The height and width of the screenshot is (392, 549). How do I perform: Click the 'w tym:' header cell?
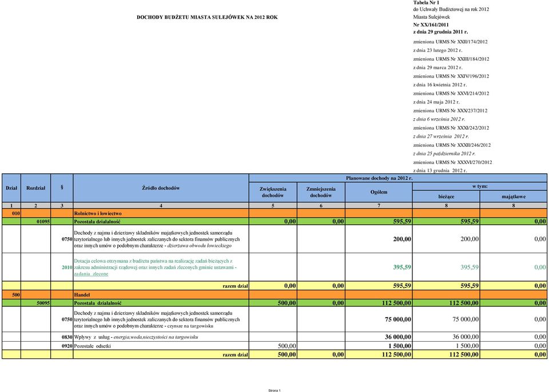pyautogui.click(x=480, y=186)
